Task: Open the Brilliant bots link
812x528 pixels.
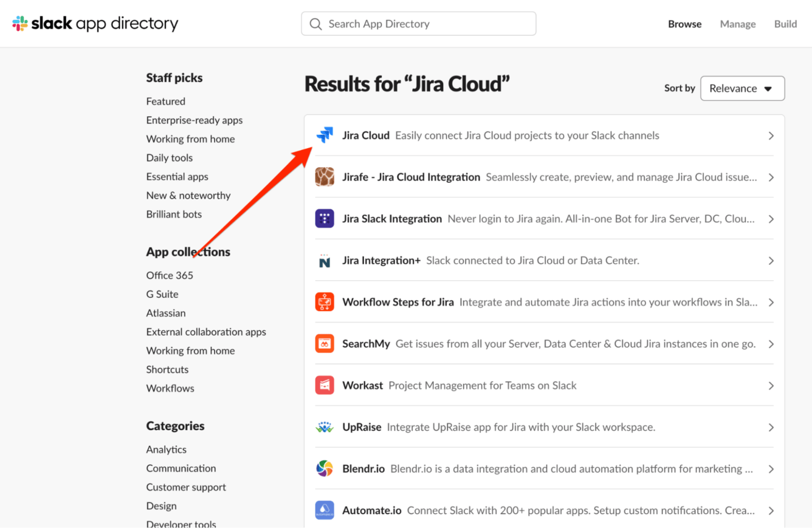Action: (x=174, y=214)
